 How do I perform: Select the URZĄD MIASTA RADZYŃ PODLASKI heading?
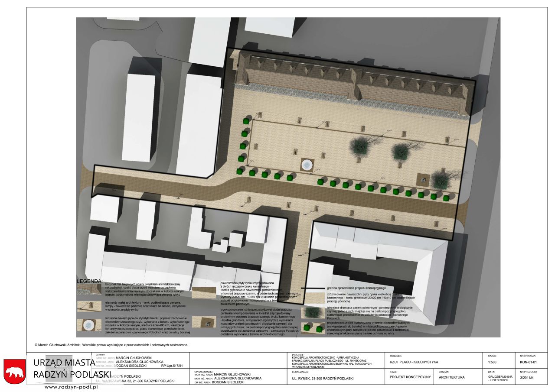[x=72, y=368]
